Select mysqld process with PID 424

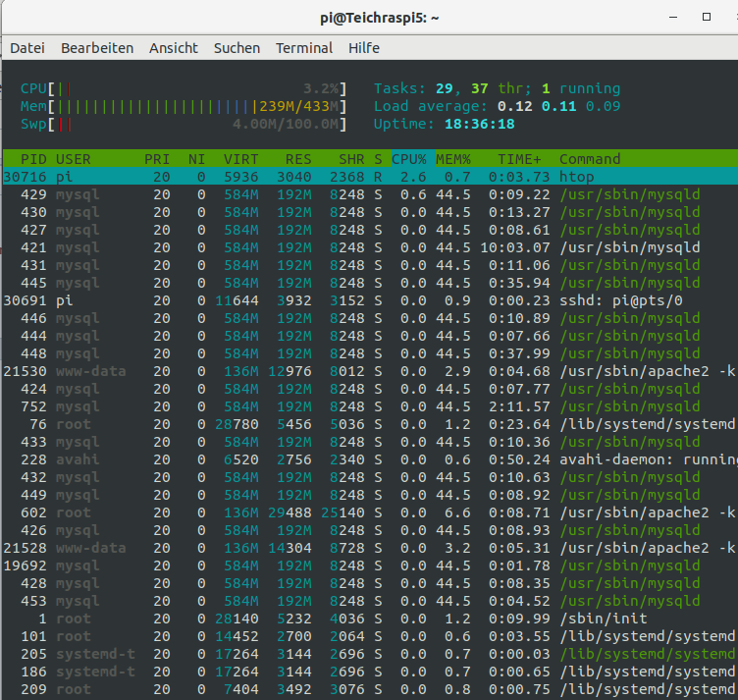[x=370, y=389]
